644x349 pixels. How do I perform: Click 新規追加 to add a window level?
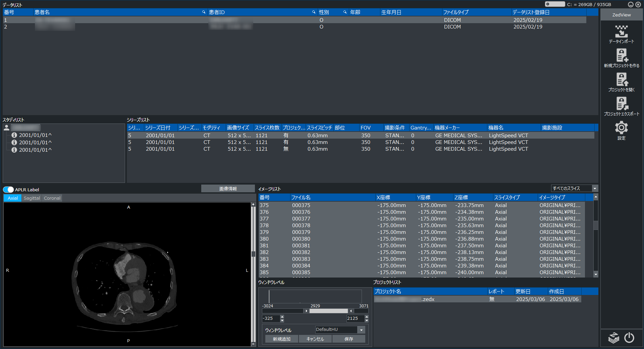tap(282, 339)
